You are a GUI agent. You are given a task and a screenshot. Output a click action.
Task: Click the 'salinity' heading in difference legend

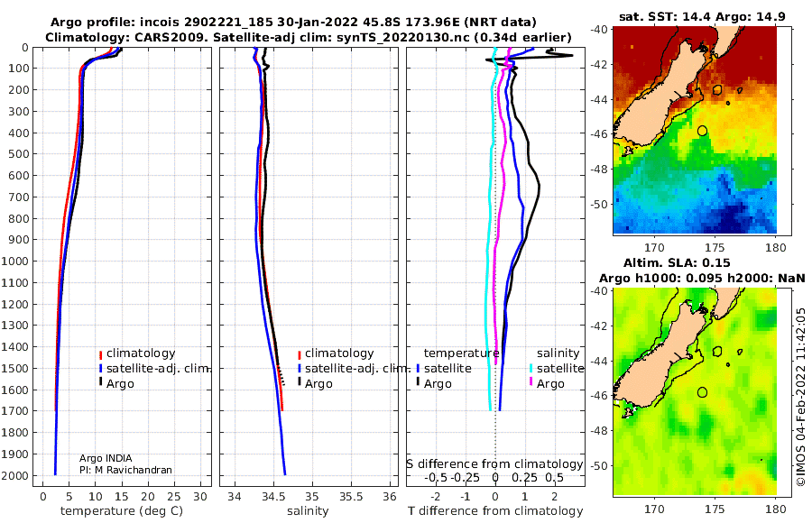[558, 353]
